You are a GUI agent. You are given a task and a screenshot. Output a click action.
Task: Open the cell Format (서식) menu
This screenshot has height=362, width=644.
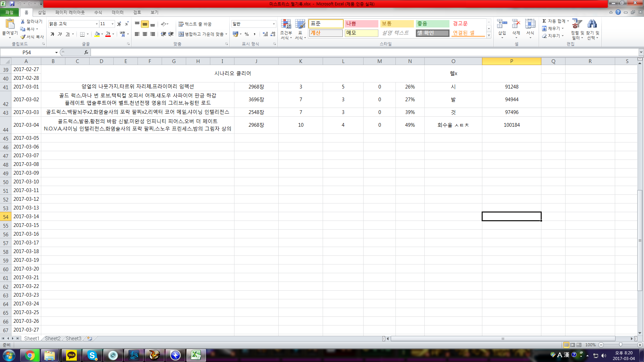(530, 28)
